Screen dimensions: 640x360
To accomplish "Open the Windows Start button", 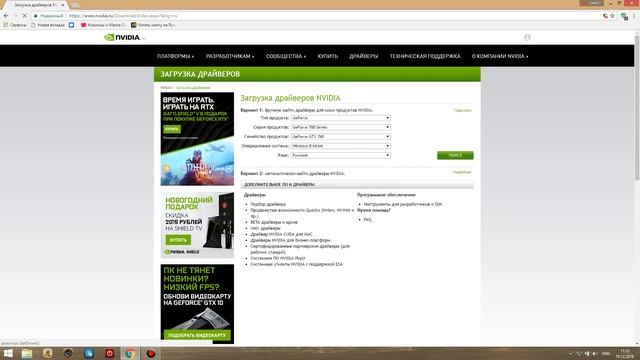I will click(x=8, y=353).
